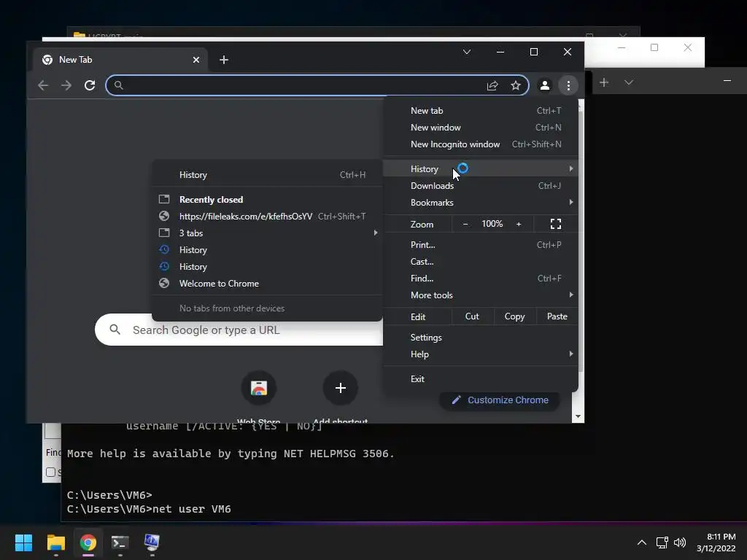Viewport: 747px width, 560px height.
Task: Select New tab in Chrome menu
Action: coord(481,111)
